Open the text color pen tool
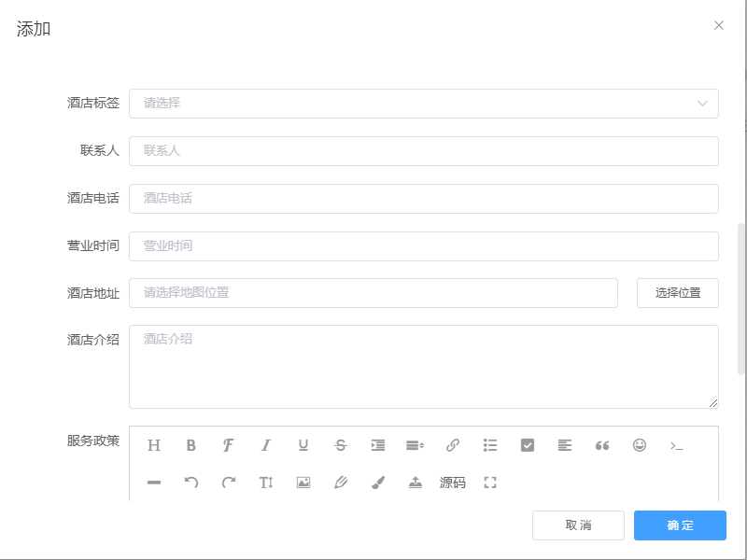747x560 pixels. [341, 483]
